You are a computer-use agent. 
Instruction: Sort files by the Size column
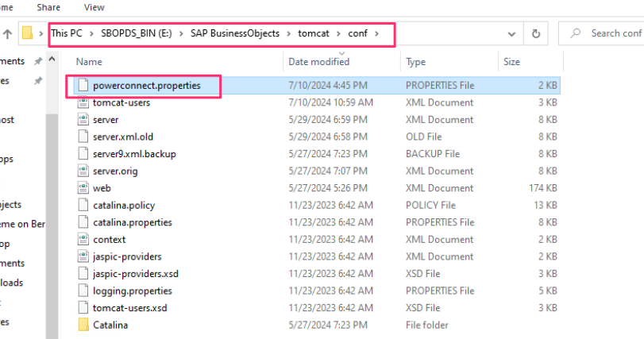point(512,61)
